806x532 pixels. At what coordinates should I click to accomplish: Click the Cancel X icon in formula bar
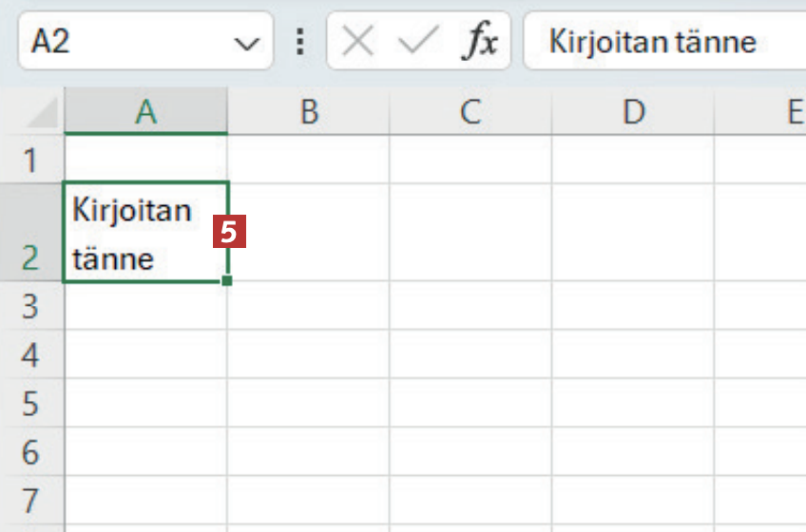coord(357,43)
